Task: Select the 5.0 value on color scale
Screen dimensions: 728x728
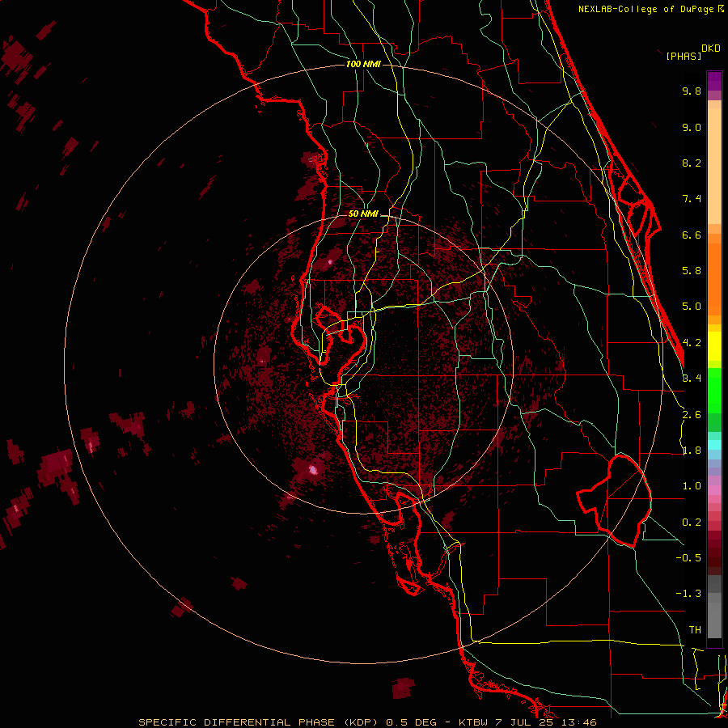Action: pyautogui.click(x=692, y=307)
